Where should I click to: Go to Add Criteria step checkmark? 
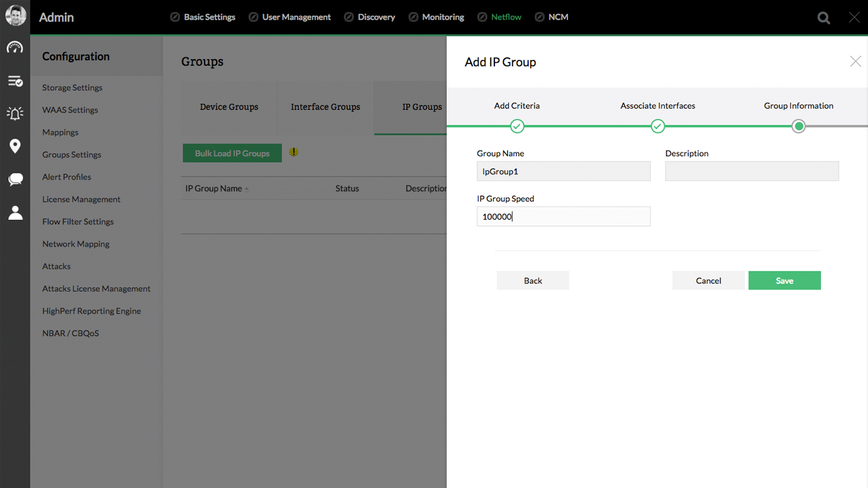[517, 126]
